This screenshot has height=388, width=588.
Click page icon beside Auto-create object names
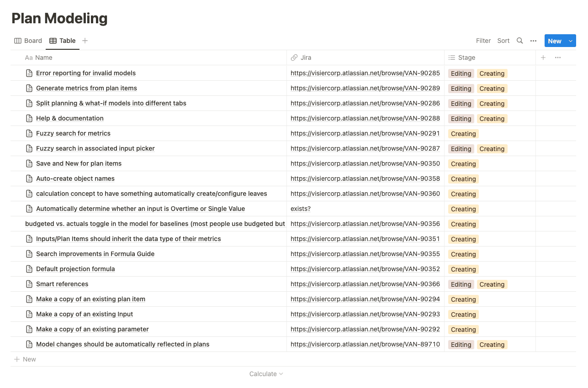29,178
